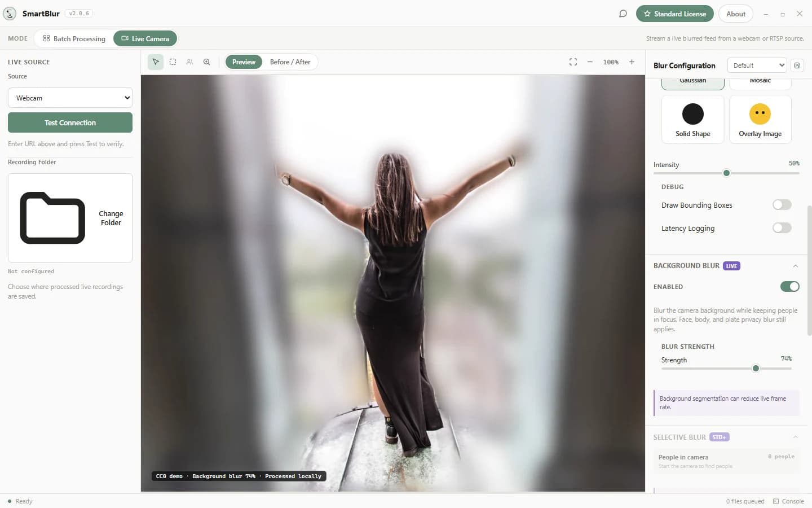812x508 pixels.
Task: Open the Console in the status bar
Action: (x=788, y=501)
